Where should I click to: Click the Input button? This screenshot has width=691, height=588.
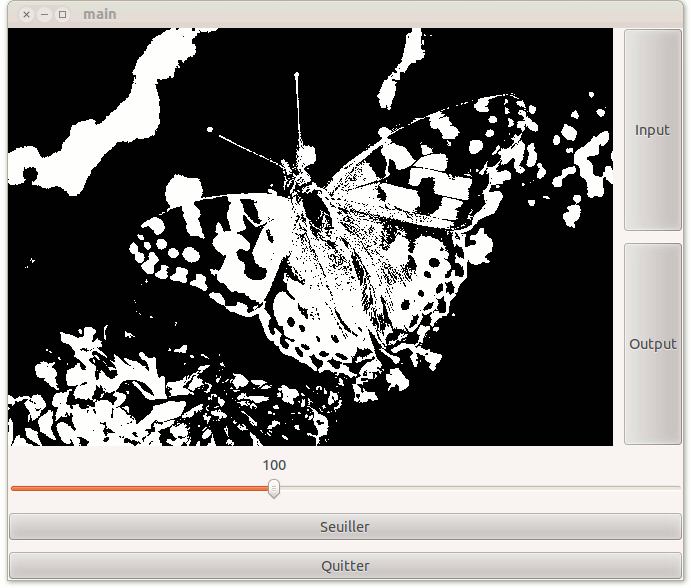[652, 130]
